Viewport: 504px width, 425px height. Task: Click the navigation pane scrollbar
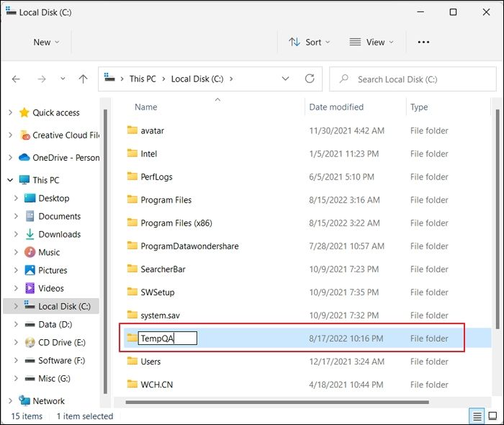[105, 251]
